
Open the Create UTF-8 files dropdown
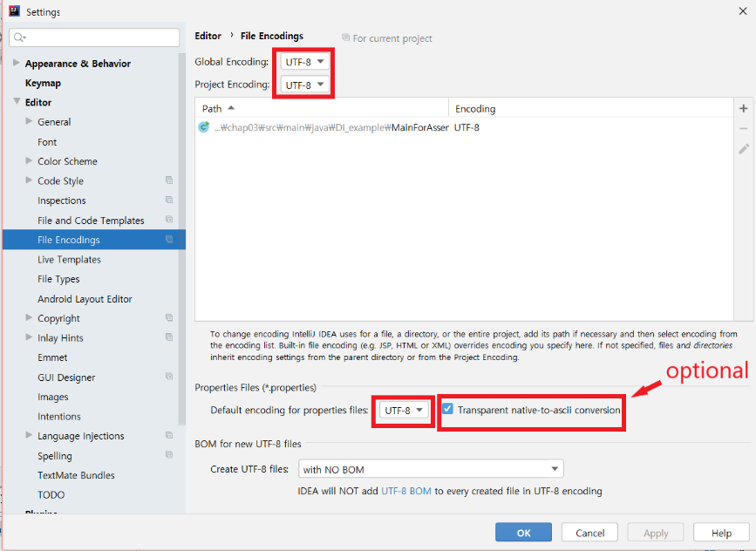point(431,469)
